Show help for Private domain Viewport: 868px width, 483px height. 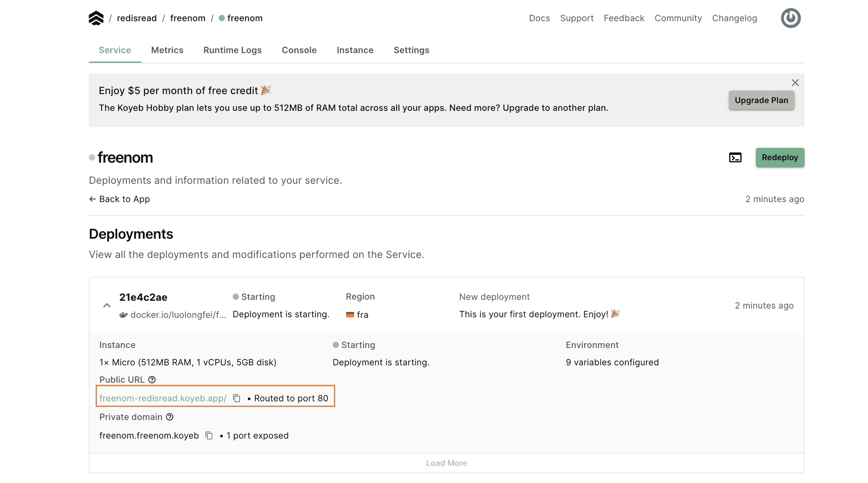[x=170, y=417]
